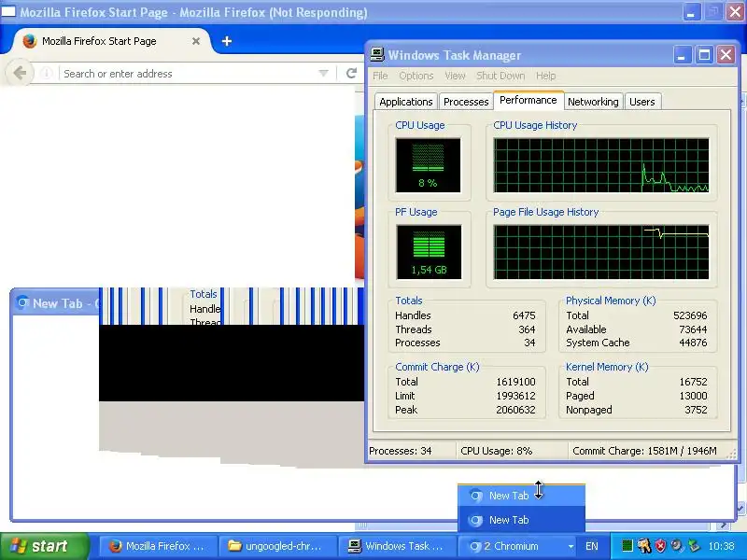
Task: Click the CPU usage tray meter icon
Action: [627, 546]
